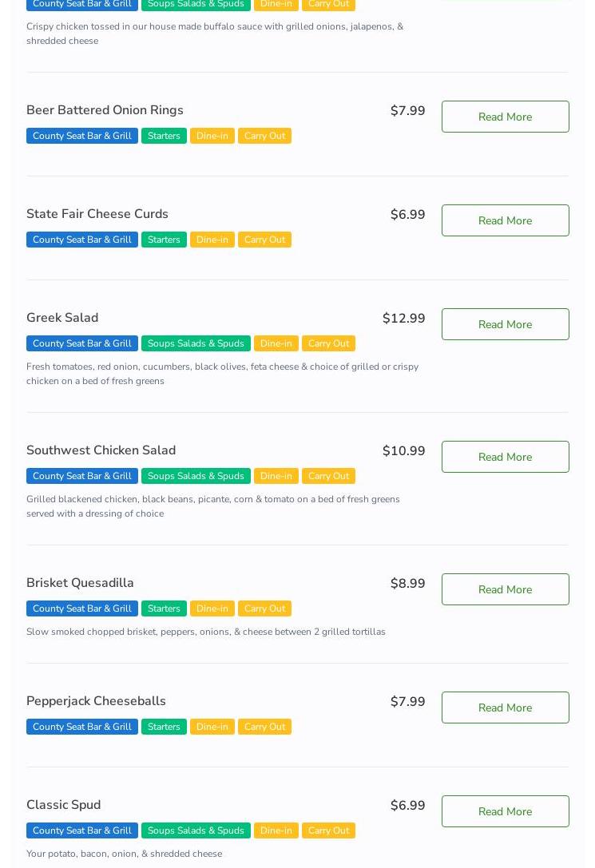
Task: Open Read More for Beer Battered Onion Rings
Action: tap(505, 117)
